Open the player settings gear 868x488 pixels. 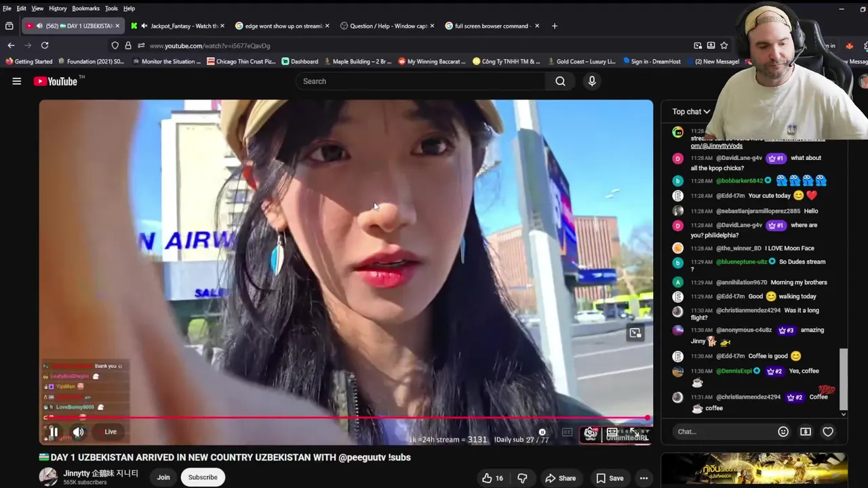click(x=591, y=434)
